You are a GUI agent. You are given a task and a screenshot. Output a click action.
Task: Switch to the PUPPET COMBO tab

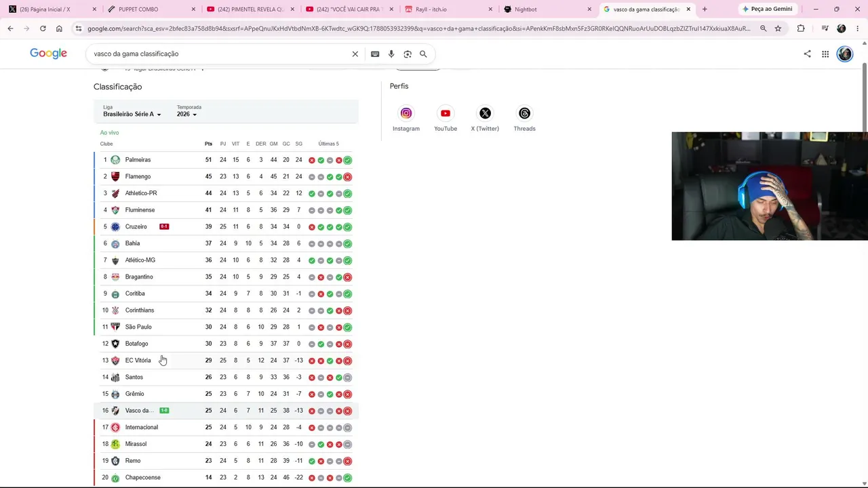point(150,9)
